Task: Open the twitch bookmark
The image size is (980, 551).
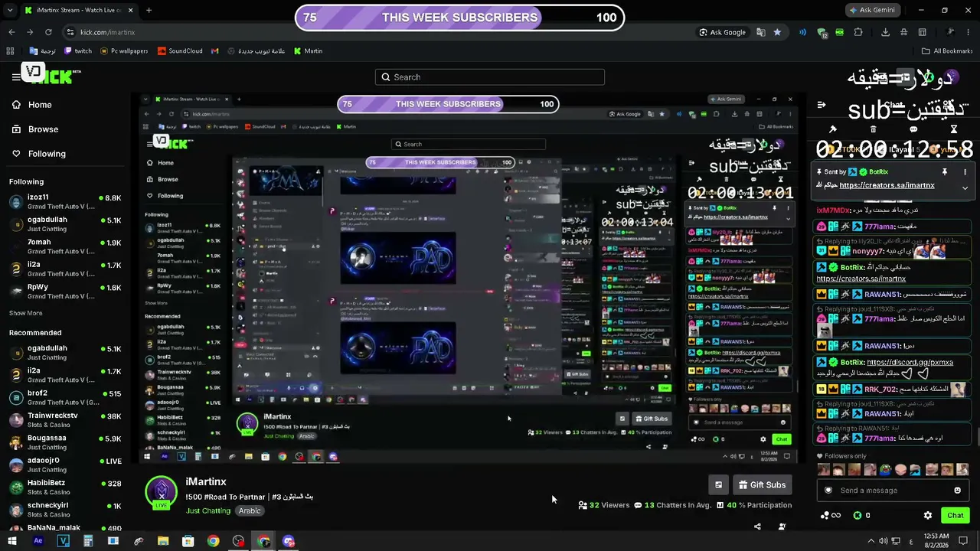Action: 78,51
